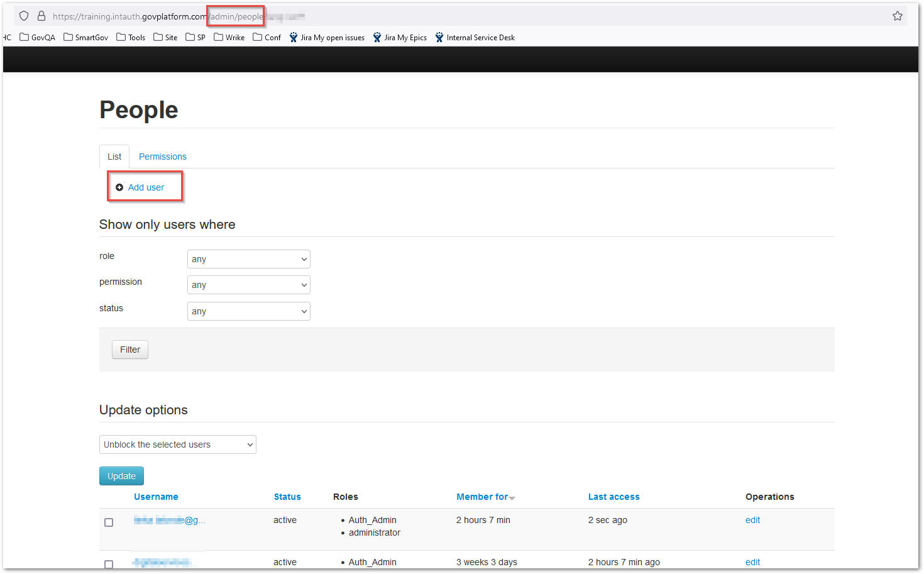This screenshot has width=924, height=574.
Task: Sort the table by Status
Action: click(x=287, y=497)
